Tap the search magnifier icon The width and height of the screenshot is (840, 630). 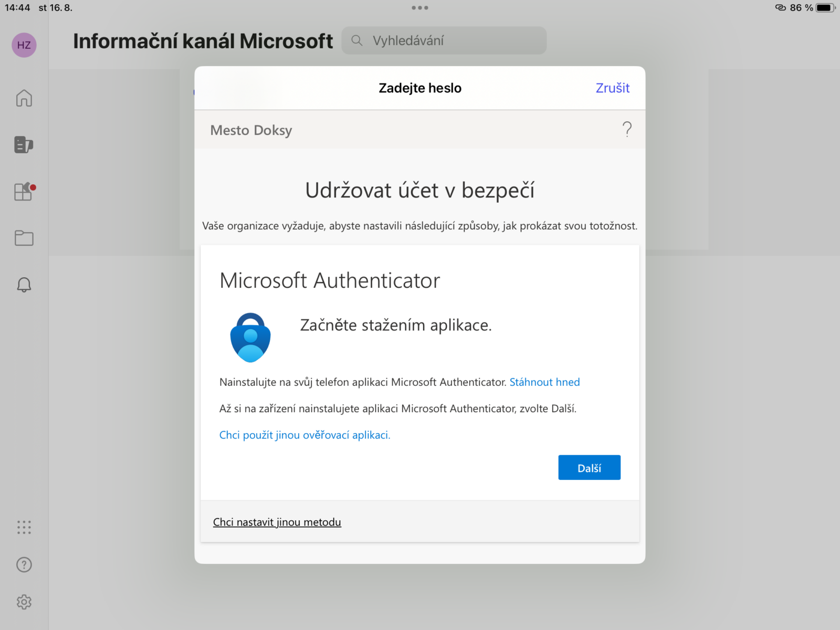coord(357,40)
